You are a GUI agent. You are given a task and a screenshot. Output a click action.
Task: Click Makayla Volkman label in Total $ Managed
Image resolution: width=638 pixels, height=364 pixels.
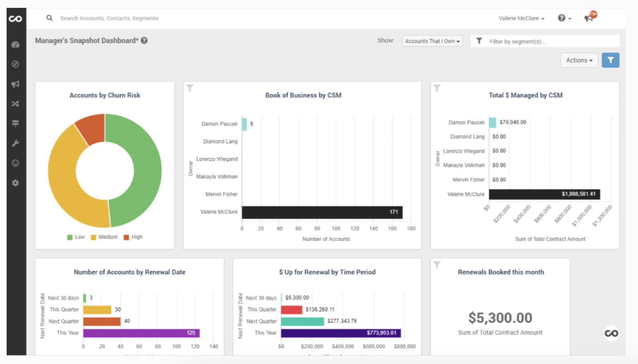click(464, 165)
